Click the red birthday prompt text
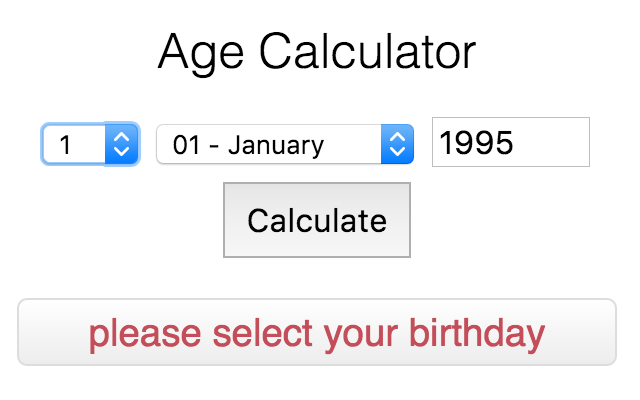 317,333
